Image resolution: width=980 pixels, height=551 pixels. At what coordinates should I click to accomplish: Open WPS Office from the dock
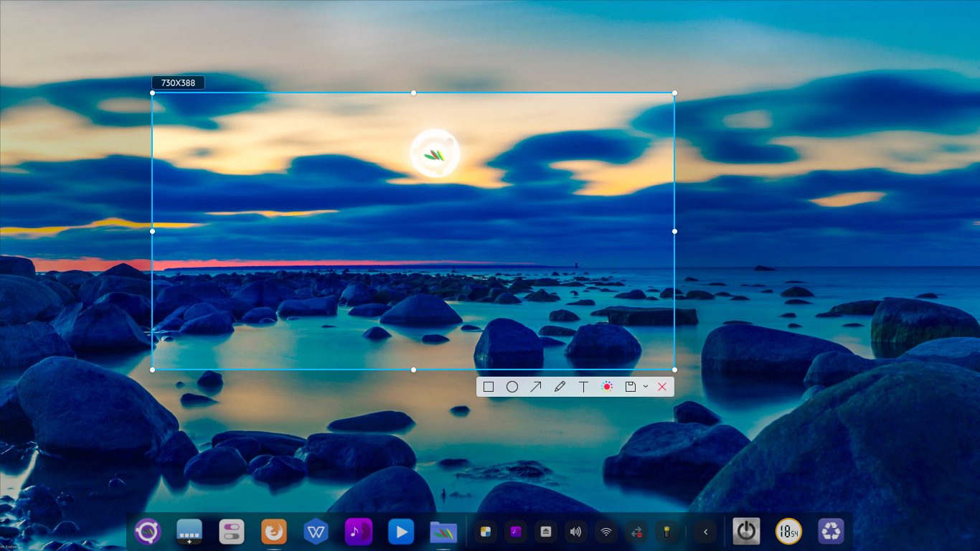[316, 532]
